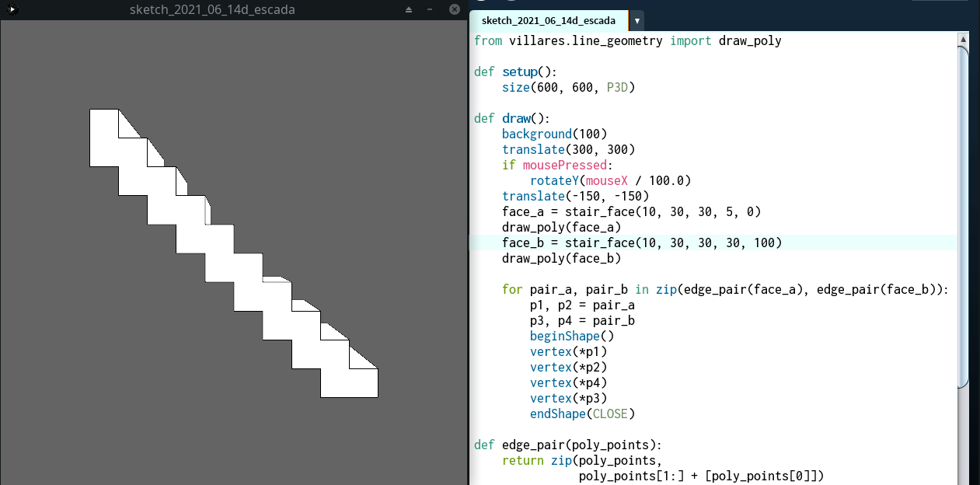Click the sketch window title bar text
This screenshot has height=485, width=980.
tap(212, 9)
